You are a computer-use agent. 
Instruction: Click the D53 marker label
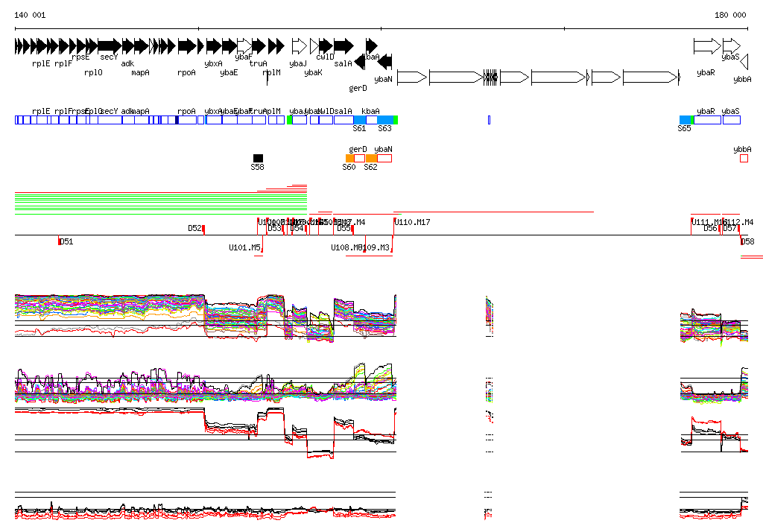tap(274, 228)
